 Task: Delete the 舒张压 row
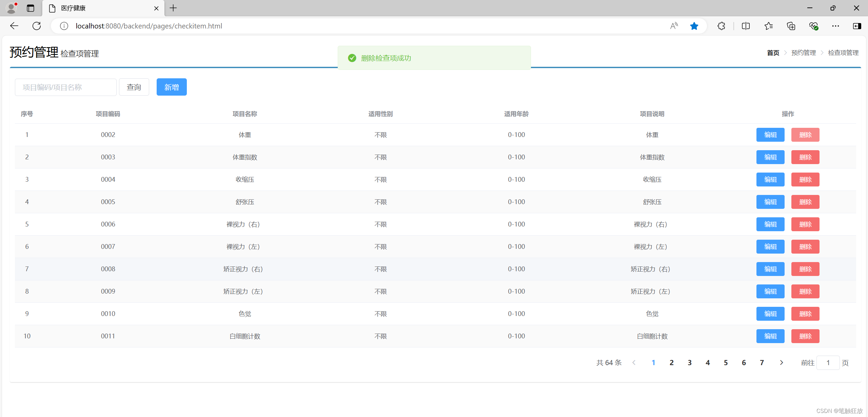pos(805,202)
